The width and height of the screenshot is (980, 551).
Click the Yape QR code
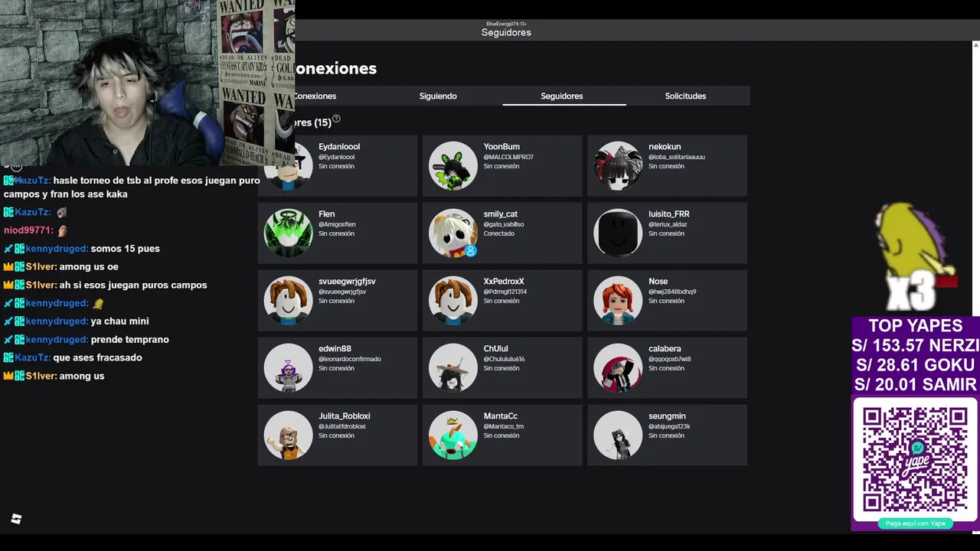(x=915, y=459)
